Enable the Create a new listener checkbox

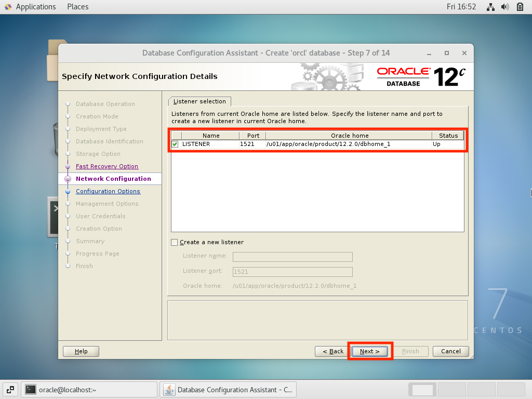pos(175,242)
